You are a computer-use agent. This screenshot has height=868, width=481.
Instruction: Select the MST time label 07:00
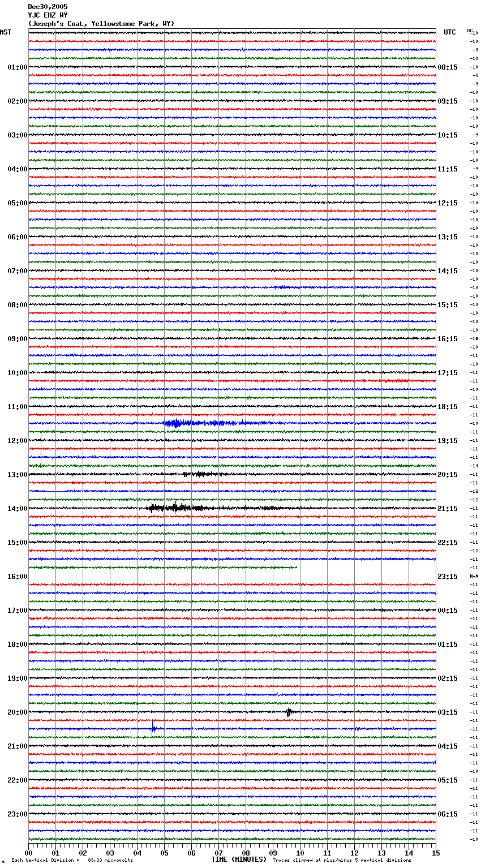click(x=18, y=271)
